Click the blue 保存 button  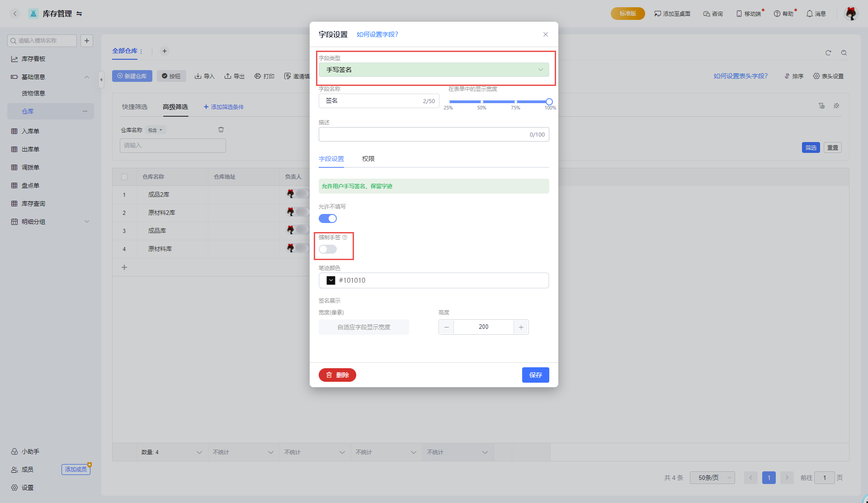(535, 375)
